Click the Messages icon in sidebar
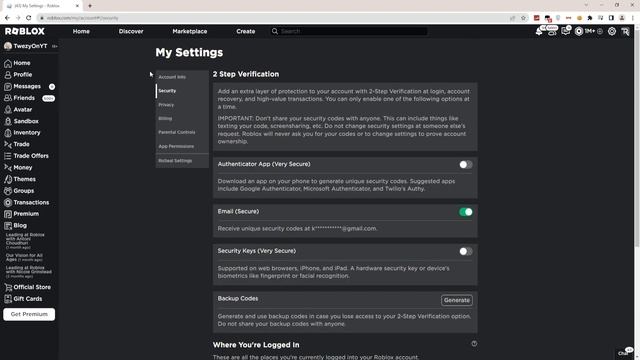The width and height of the screenshot is (640, 360). pyautogui.click(x=8, y=87)
